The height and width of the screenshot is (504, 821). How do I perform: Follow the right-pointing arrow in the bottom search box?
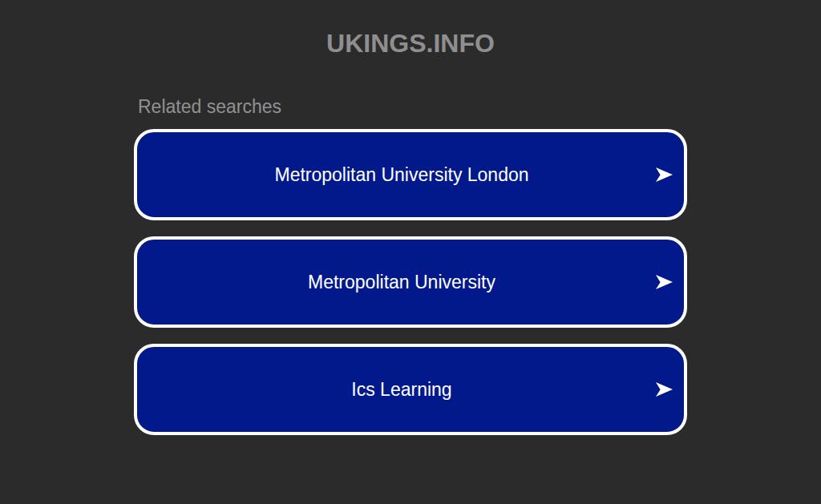[663, 389]
